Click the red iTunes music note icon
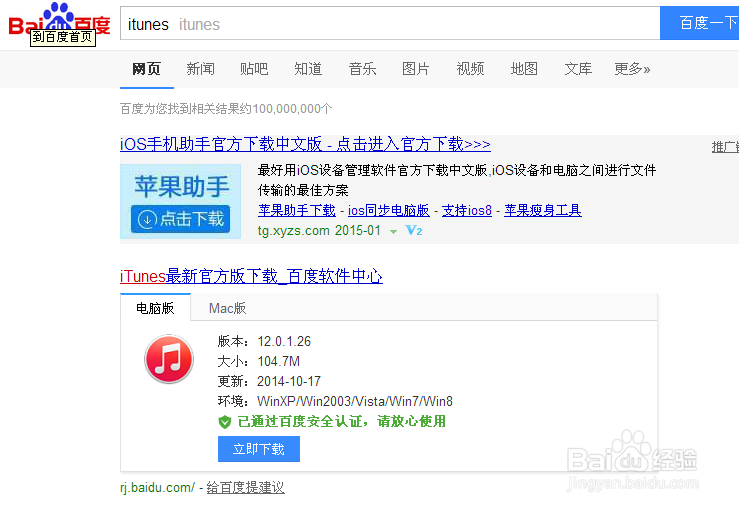The height and width of the screenshot is (509, 739). [x=169, y=359]
